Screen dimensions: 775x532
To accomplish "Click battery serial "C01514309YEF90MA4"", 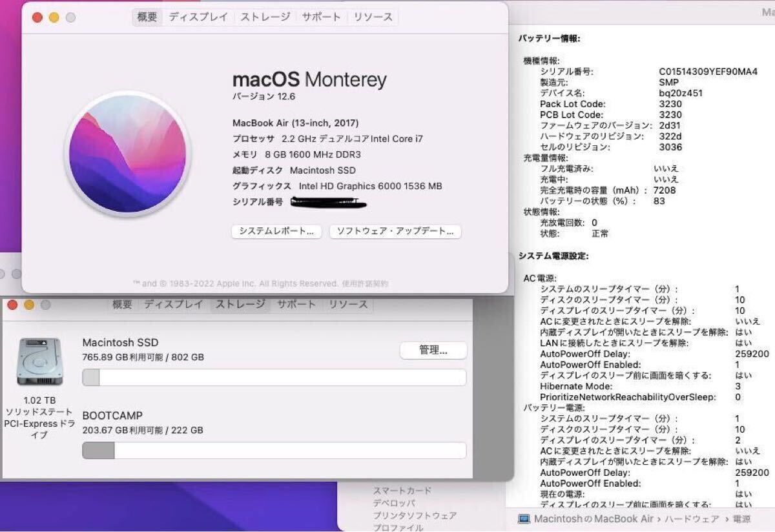I will [x=708, y=71].
